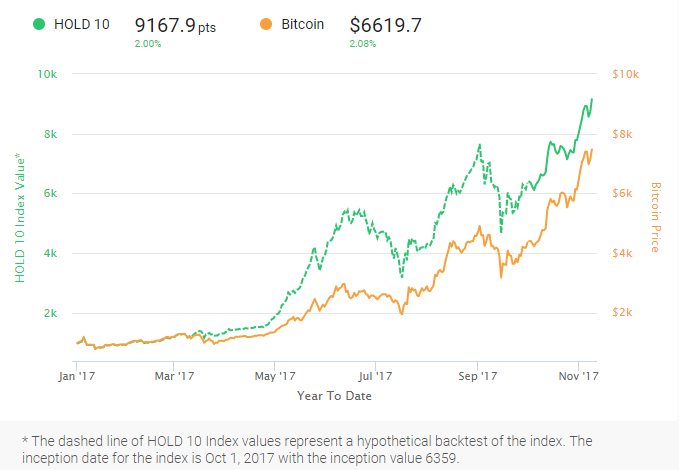Viewport: 679px width, 470px height.
Task: Toggle the orange Bitcoin legend dot
Action: (x=266, y=24)
